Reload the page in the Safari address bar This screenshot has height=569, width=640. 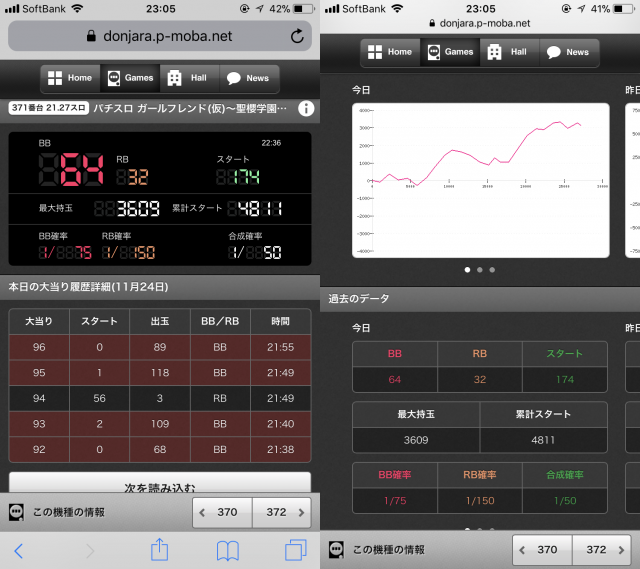pyautogui.click(x=297, y=37)
